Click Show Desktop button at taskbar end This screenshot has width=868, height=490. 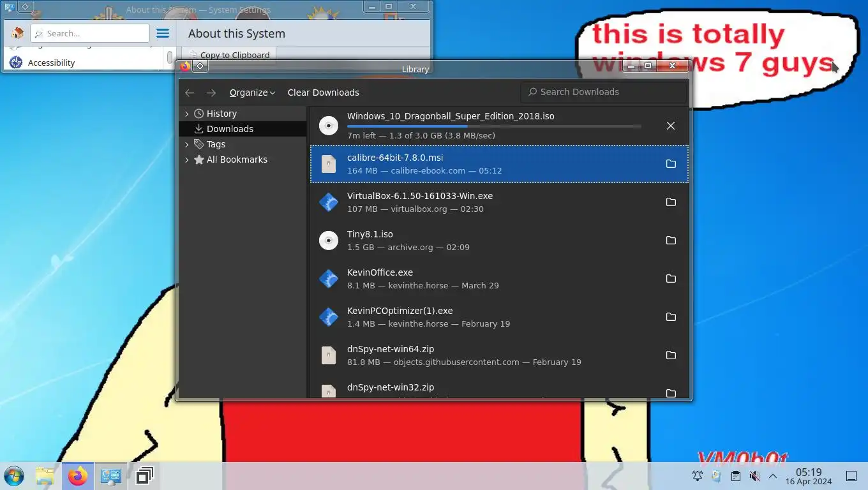coord(851,476)
